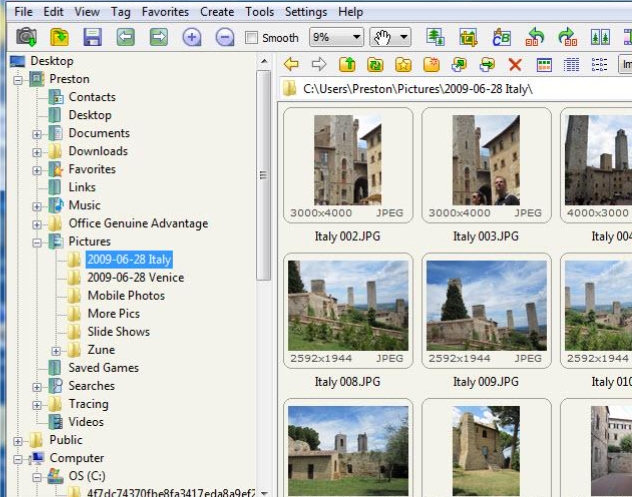Toggle the Smooth checkbox
This screenshot has height=497, width=632.
coord(252,38)
